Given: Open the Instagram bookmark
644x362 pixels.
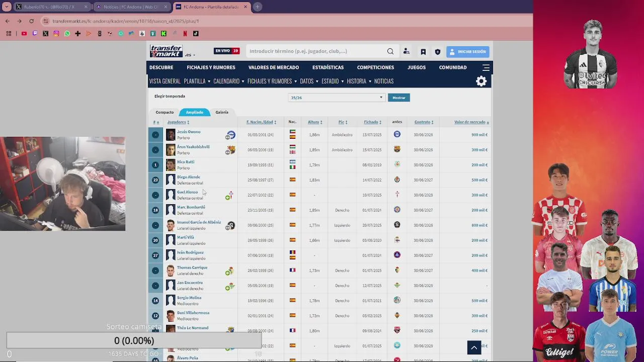Looking at the screenshot, I should click(x=56, y=34).
